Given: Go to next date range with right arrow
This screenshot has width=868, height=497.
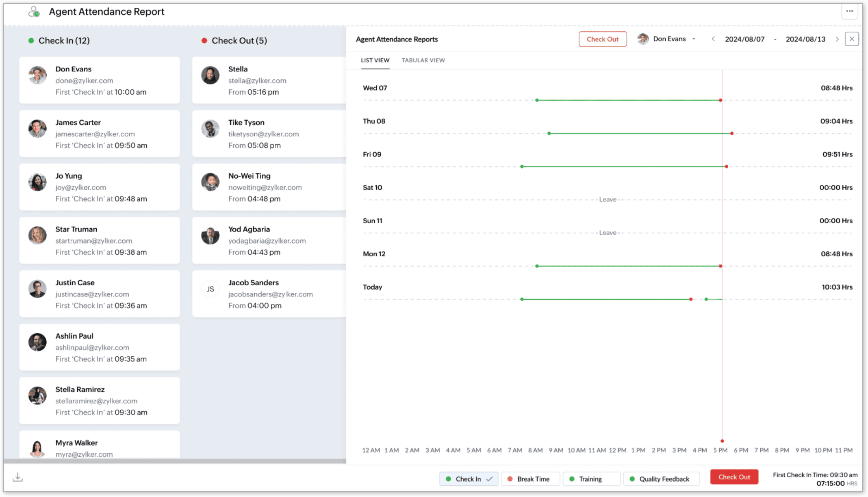Looking at the screenshot, I should click(837, 39).
